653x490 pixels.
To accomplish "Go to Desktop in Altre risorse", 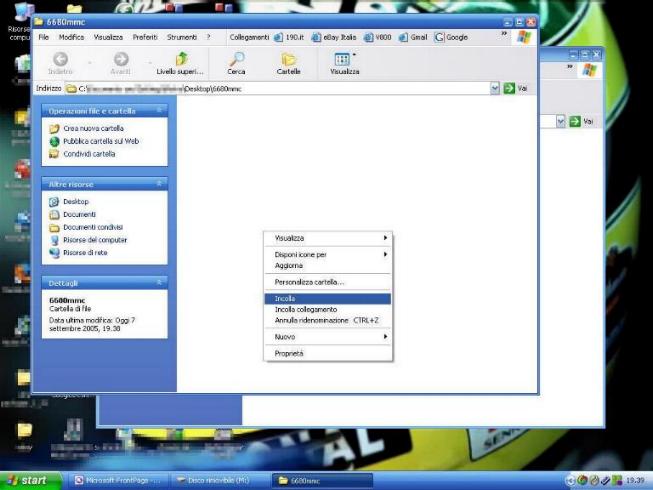I will [76, 201].
